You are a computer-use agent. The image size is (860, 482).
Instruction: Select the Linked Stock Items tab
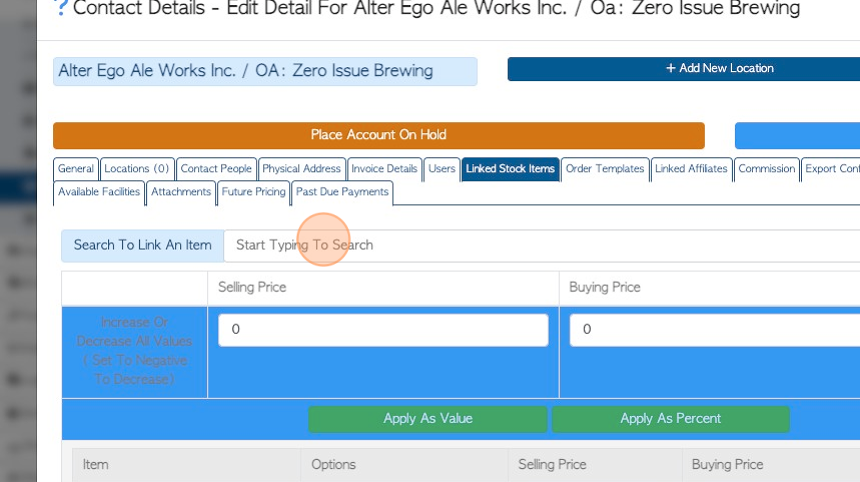(x=510, y=169)
